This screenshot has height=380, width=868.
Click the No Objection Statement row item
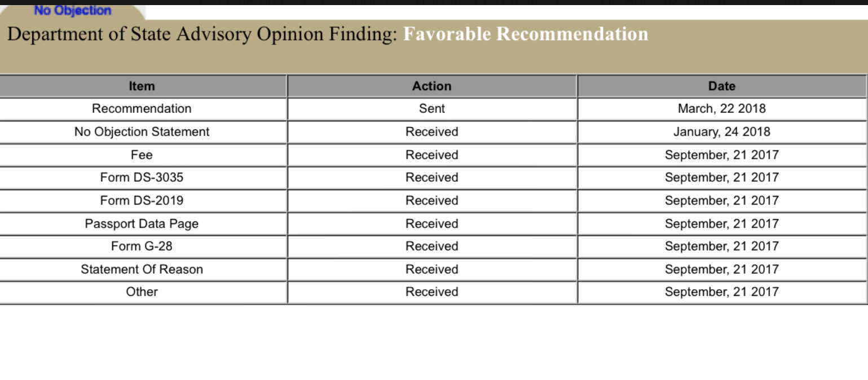click(142, 132)
